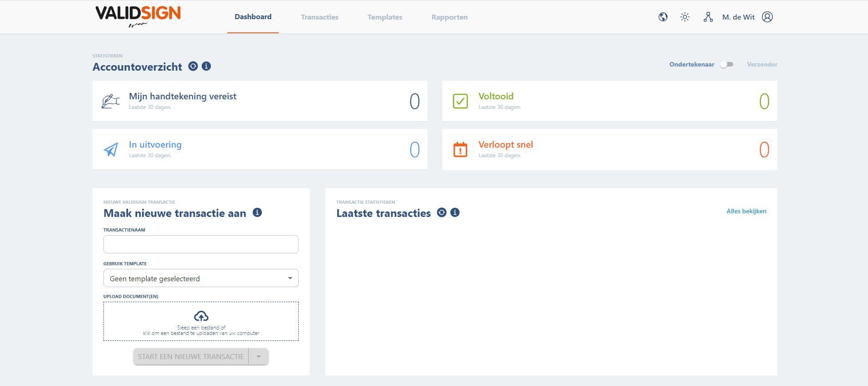Select the Verzender label
The image size is (868, 386).
(762, 64)
